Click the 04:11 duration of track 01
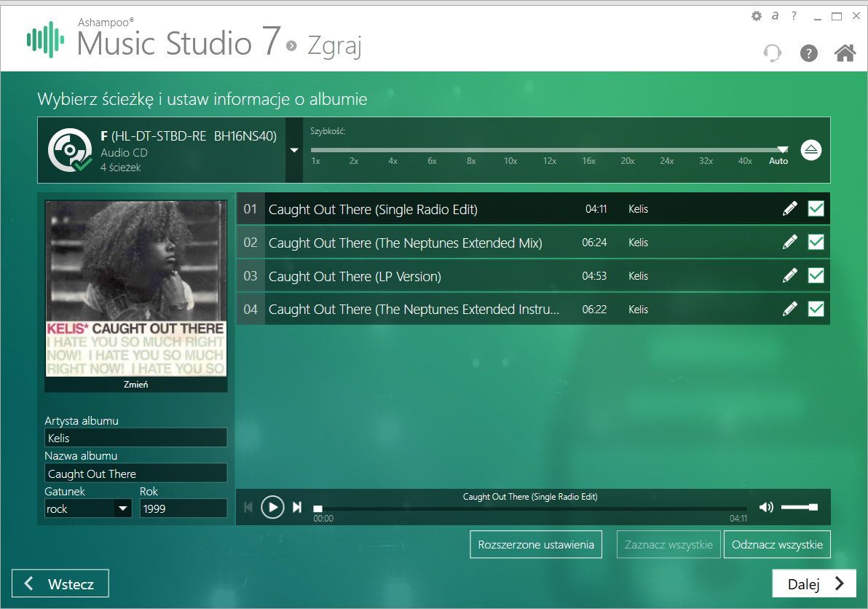 [596, 209]
